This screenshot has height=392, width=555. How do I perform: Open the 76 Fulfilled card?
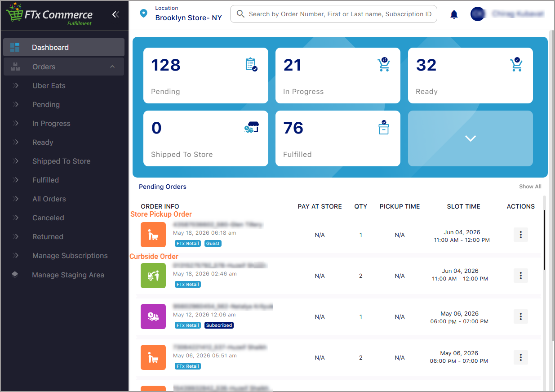pyautogui.click(x=338, y=138)
